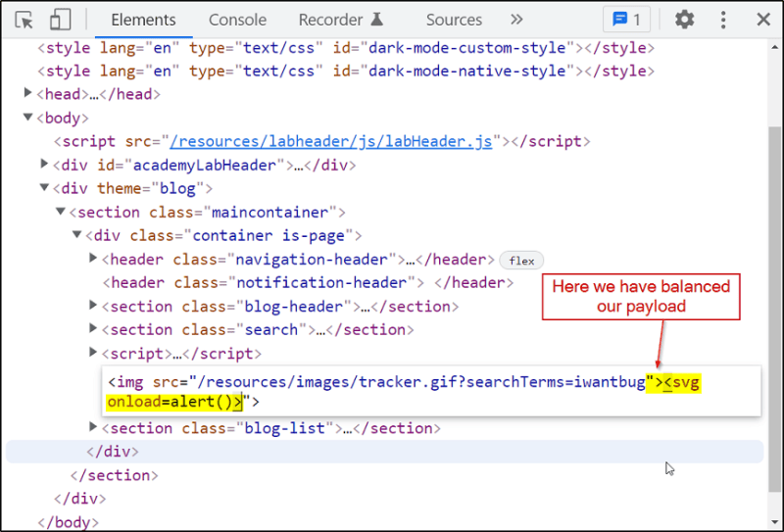784x532 pixels.
Task: Select the notification-header element row
Action: [308, 283]
